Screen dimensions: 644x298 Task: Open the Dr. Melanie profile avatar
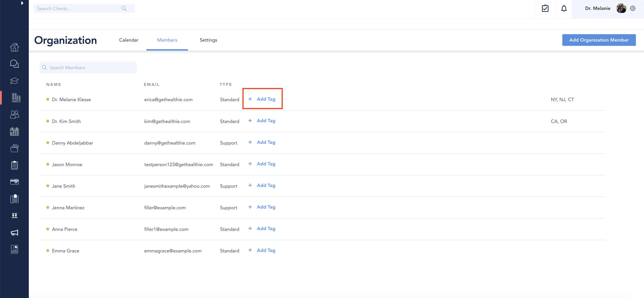click(621, 9)
